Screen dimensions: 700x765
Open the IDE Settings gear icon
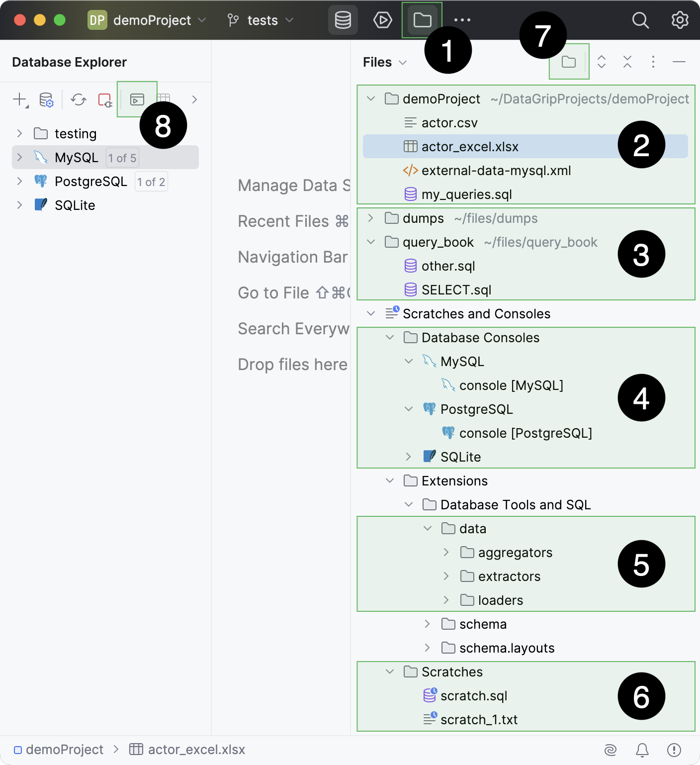(679, 20)
